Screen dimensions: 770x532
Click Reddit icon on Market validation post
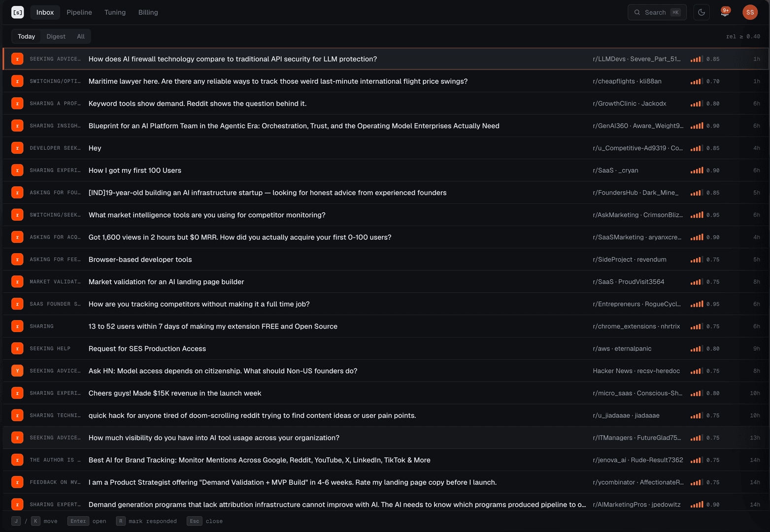click(x=17, y=282)
